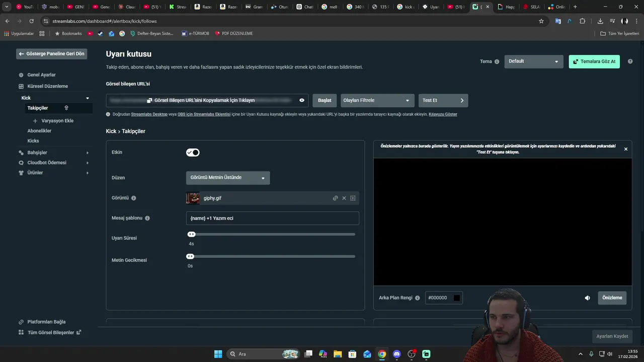This screenshot has width=644, height=362.
Task: Click Mesaj şablonu text field
Action: [273, 218]
